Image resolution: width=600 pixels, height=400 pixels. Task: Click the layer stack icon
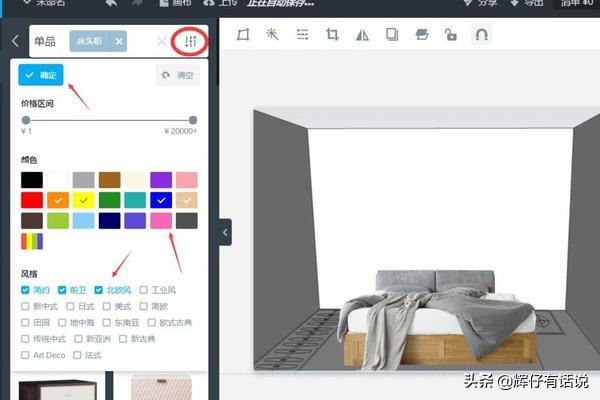click(x=421, y=35)
